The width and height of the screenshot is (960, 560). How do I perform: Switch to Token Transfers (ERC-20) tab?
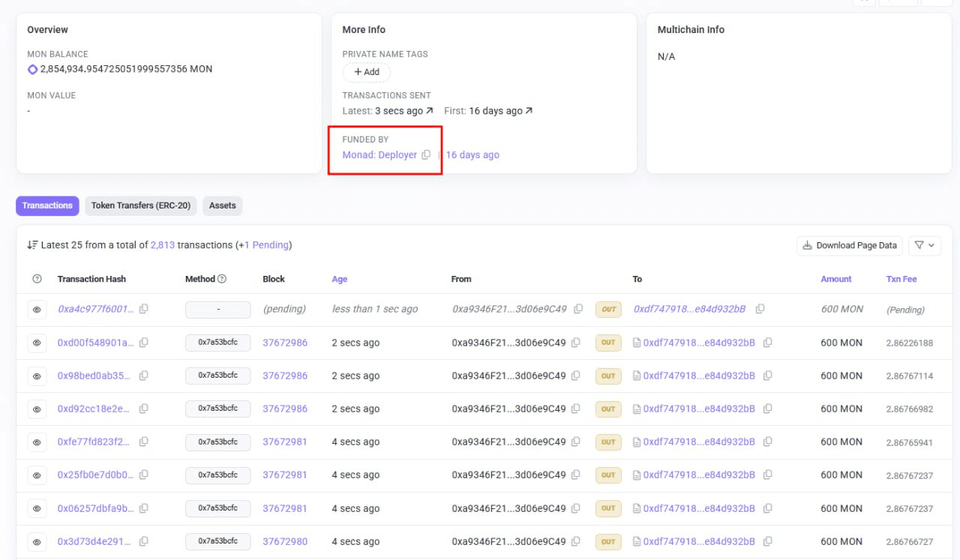point(141,205)
